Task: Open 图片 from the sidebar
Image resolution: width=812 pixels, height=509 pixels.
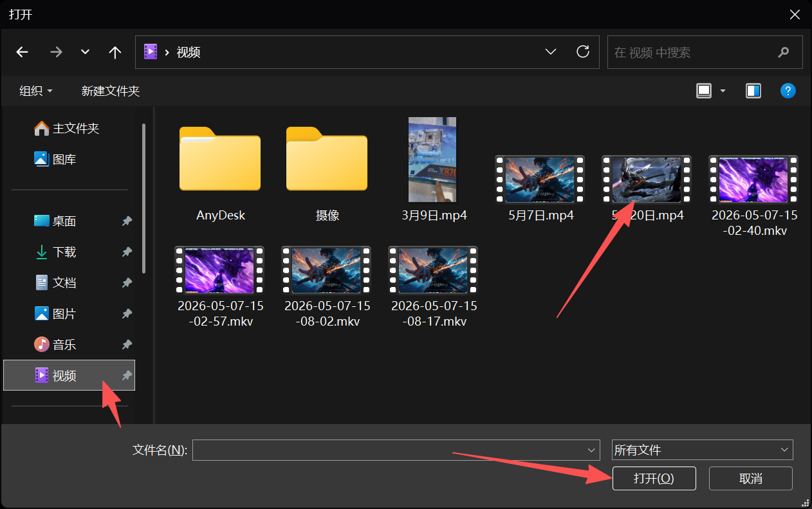Action: [70, 313]
